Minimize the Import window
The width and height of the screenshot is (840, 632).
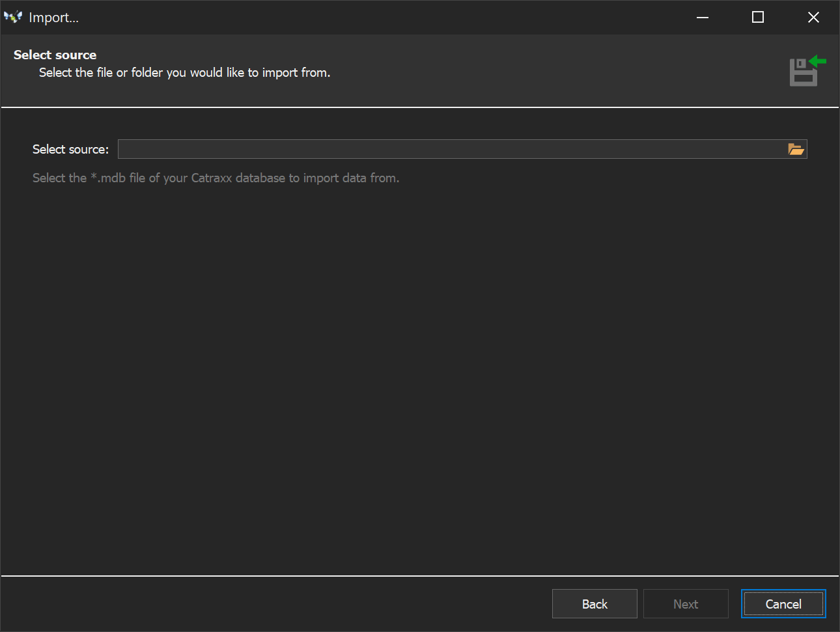702,17
